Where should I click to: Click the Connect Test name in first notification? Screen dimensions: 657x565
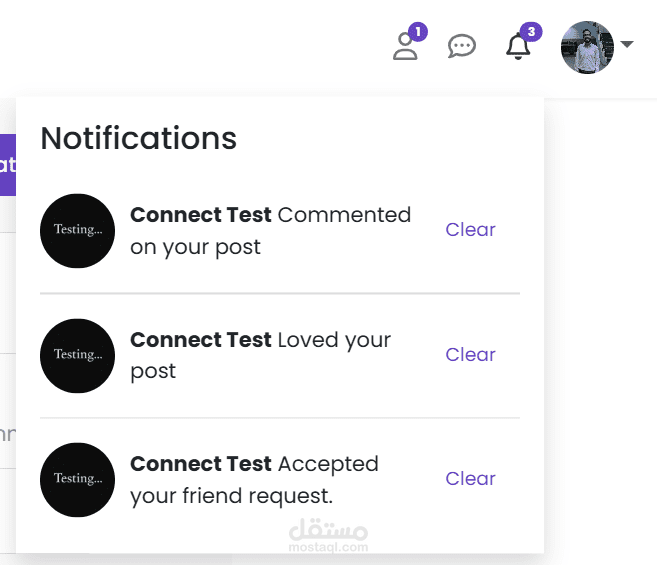pyautogui.click(x=201, y=215)
